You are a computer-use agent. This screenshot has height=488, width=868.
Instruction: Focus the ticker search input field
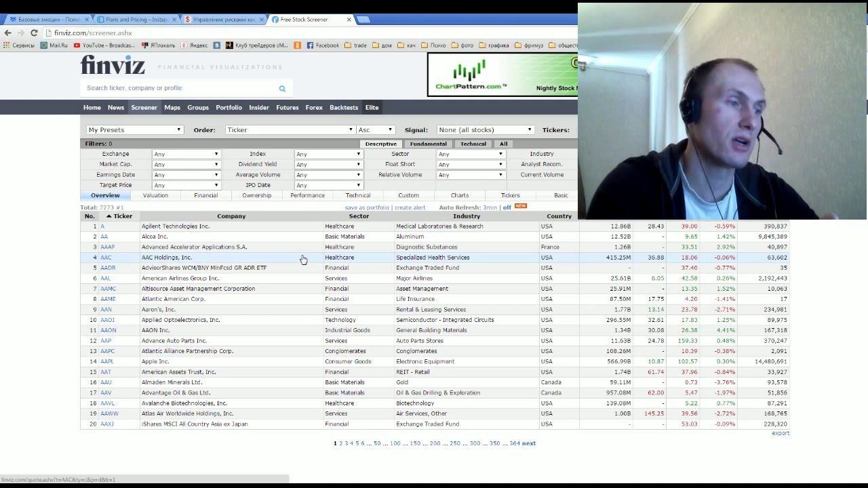[x=180, y=88]
